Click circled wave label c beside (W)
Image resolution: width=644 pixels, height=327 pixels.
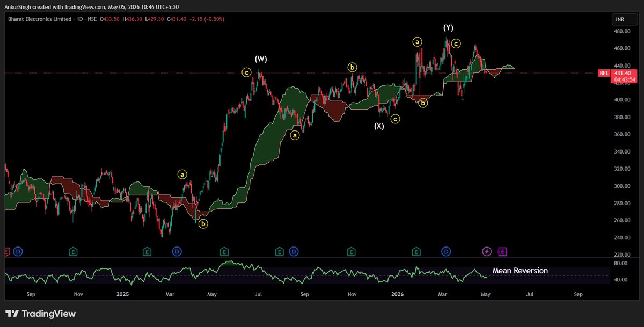[x=246, y=72]
